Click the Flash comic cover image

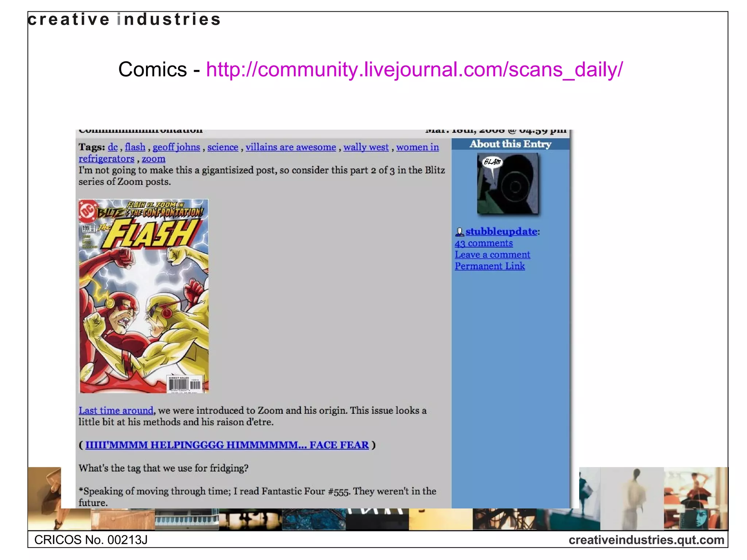coord(144,296)
